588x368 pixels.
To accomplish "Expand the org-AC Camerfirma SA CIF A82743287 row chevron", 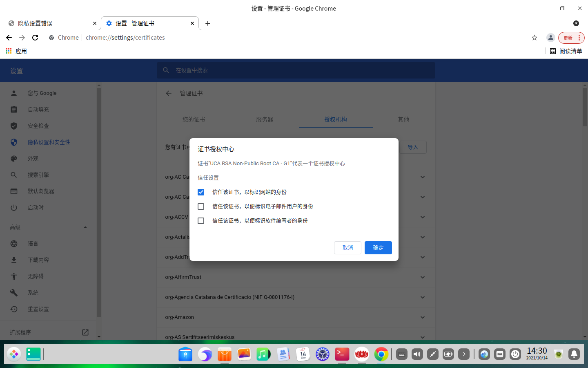I will click(x=423, y=197).
